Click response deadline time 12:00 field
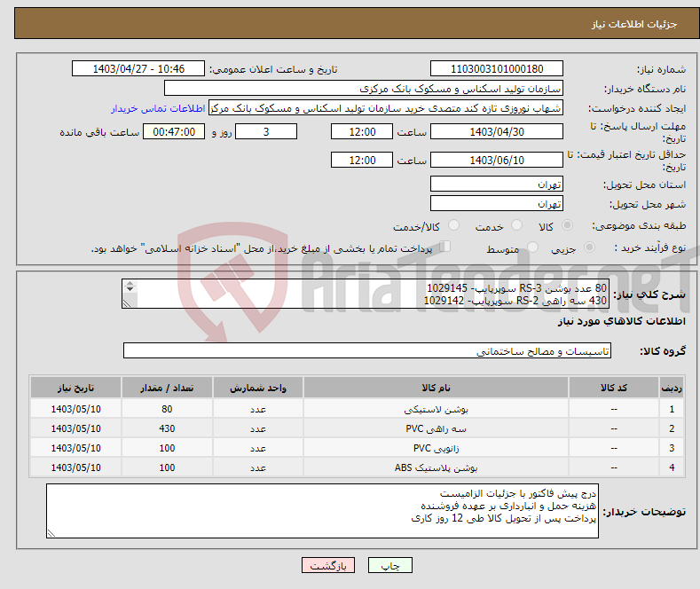700x589 pixels. coord(362,131)
